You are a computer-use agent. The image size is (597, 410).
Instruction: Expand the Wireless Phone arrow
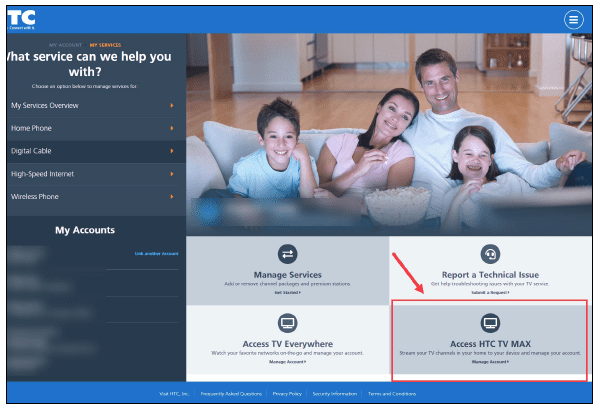click(172, 197)
